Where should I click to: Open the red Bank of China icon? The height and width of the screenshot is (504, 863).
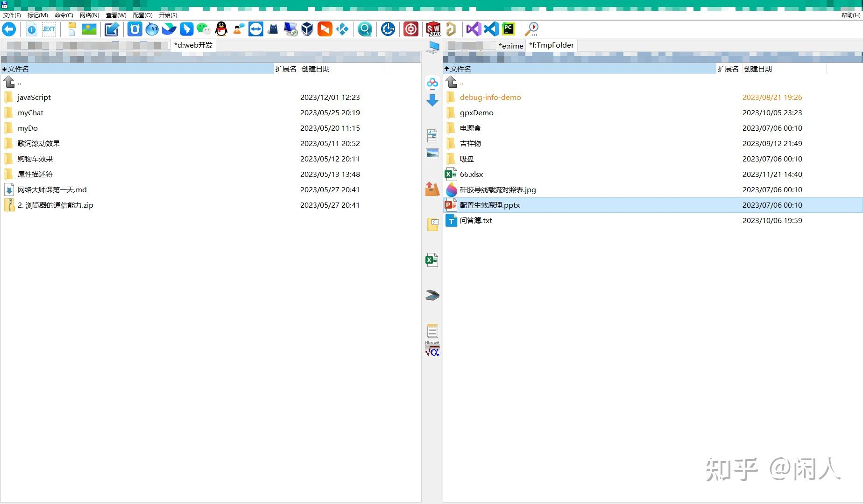coord(411,29)
